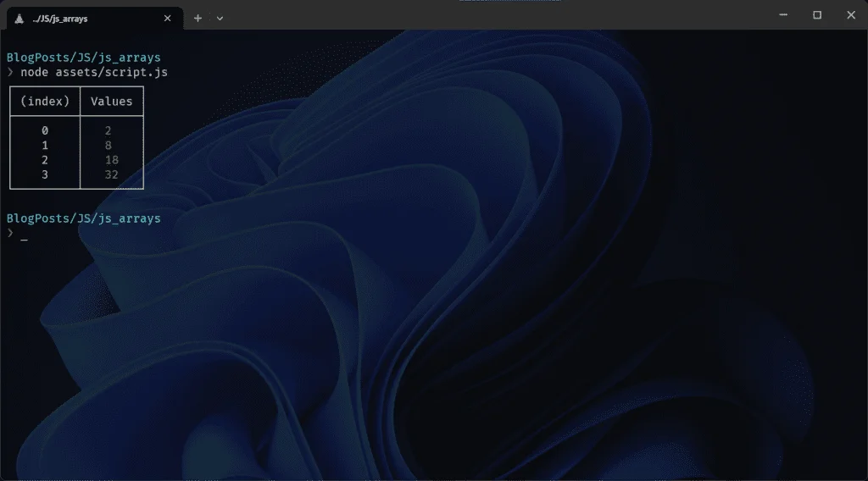Click the first BlogPosts/JS/js_arrays path line
The width and height of the screenshot is (868, 481).
click(x=84, y=58)
